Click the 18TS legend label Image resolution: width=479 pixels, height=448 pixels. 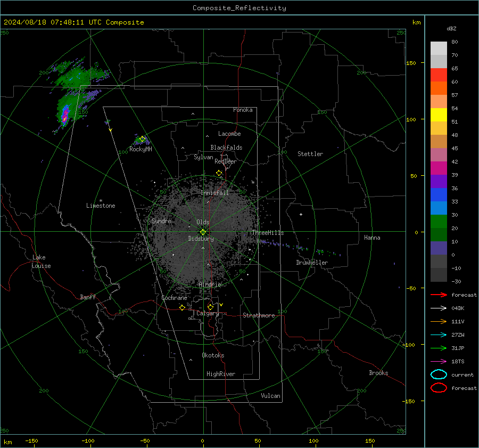[458, 362]
